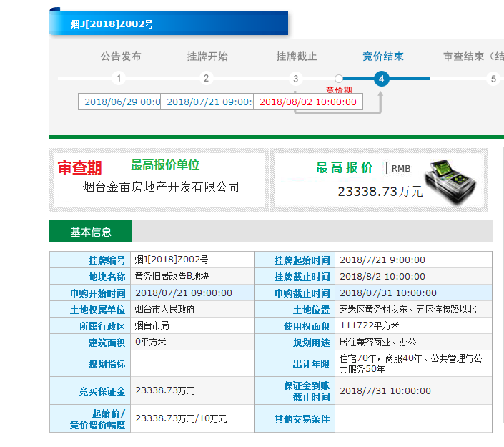Viewport: 504px width, 447px height.
Task: Click the small hollow 竞价期 marker circle
Action: (x=338, y=79)
